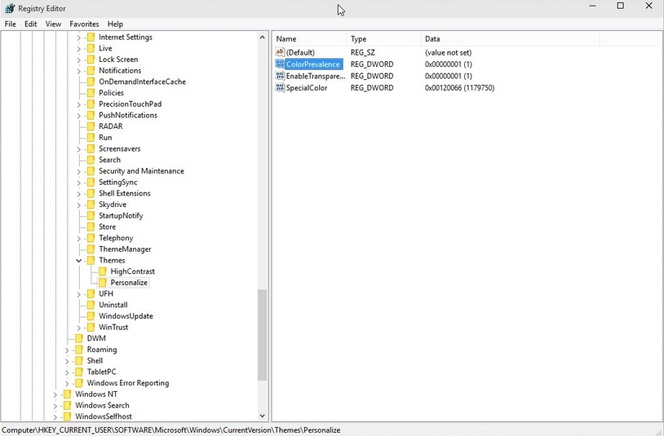Expand the Telephony key
The image size is (664, 437).
pyautogui.click(x=79, y=238)
